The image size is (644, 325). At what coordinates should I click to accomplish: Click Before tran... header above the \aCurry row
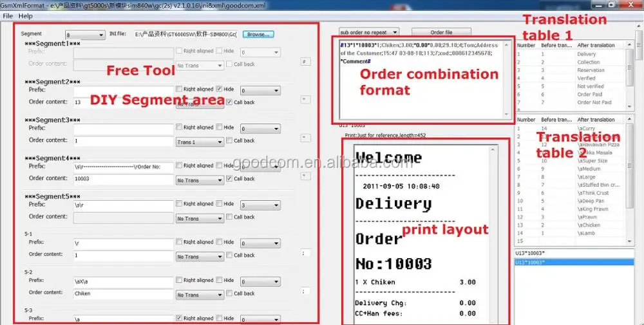click(556, 120)
